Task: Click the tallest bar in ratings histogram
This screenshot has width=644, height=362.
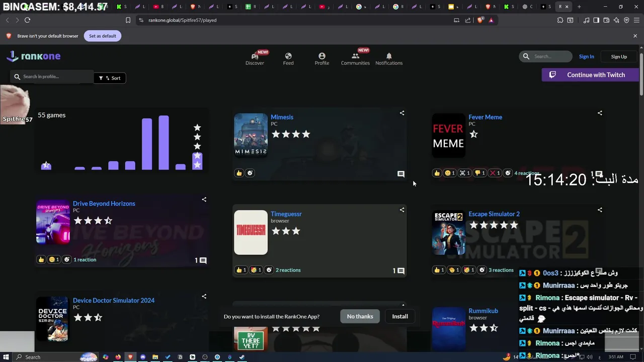Action: (x=164, y=143)
